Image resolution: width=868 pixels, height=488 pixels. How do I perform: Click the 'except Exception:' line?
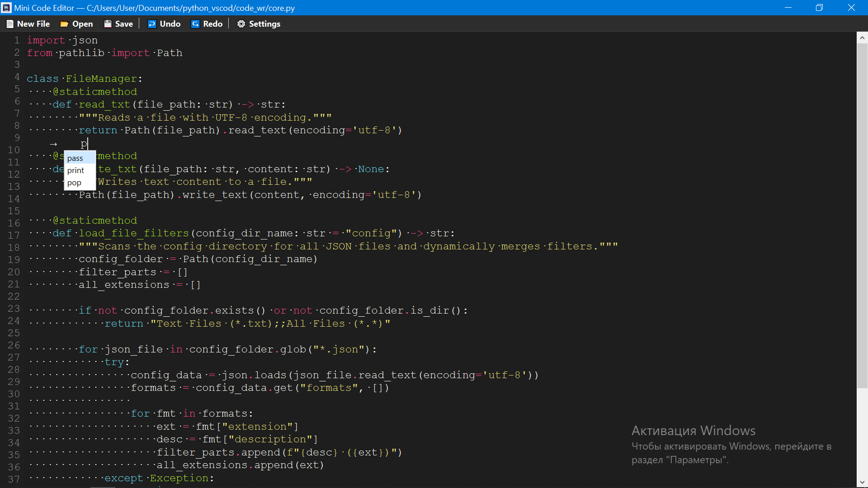(159, 478)
